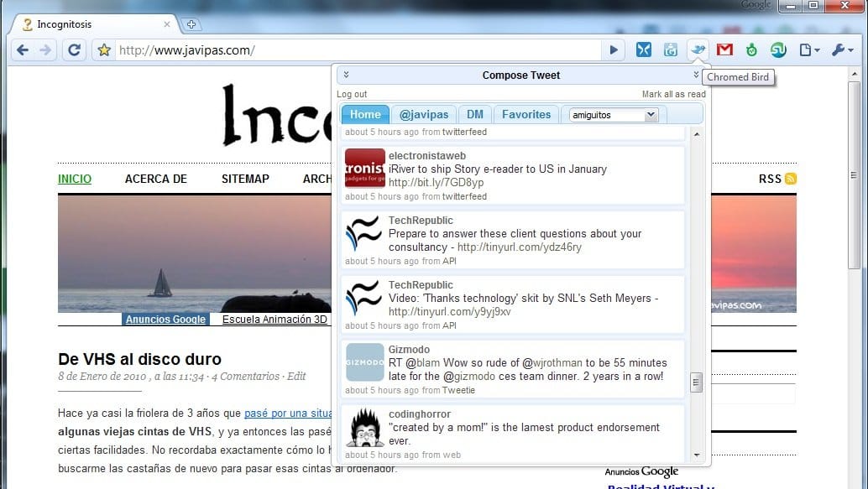Go back using the back arrow

click(23, 50)
